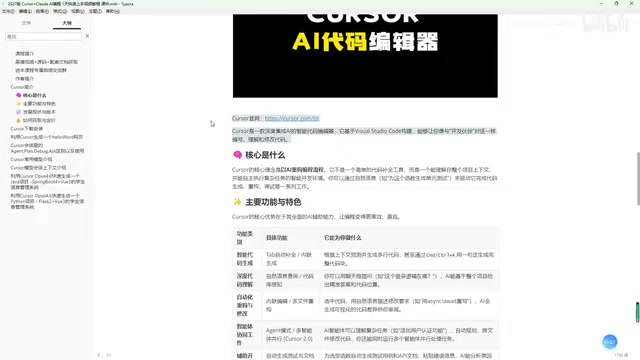Click the blue 00:07 timer circle
This screenshot has width=640, height=360.
tap(610, 342)
